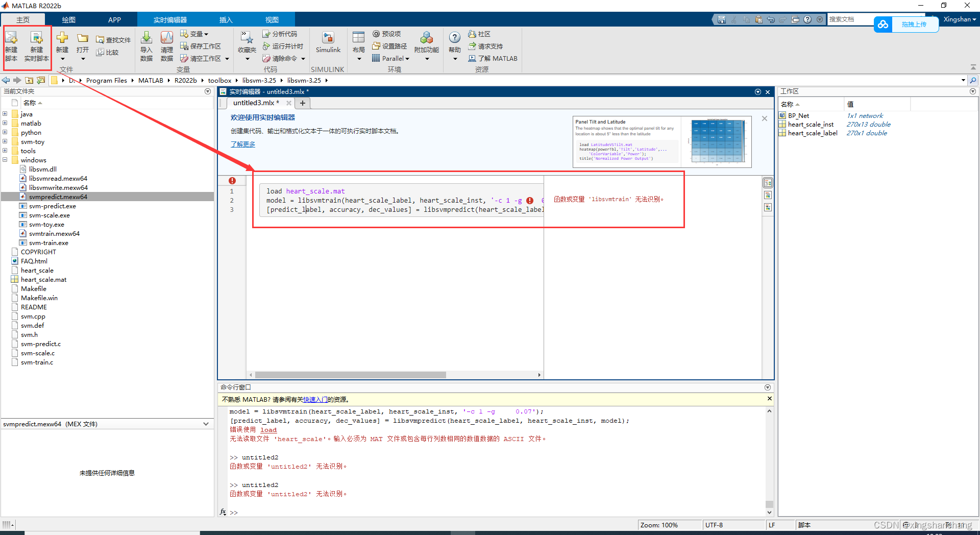Open the 清空工作区 dropdown arrow

click(227, 59)
